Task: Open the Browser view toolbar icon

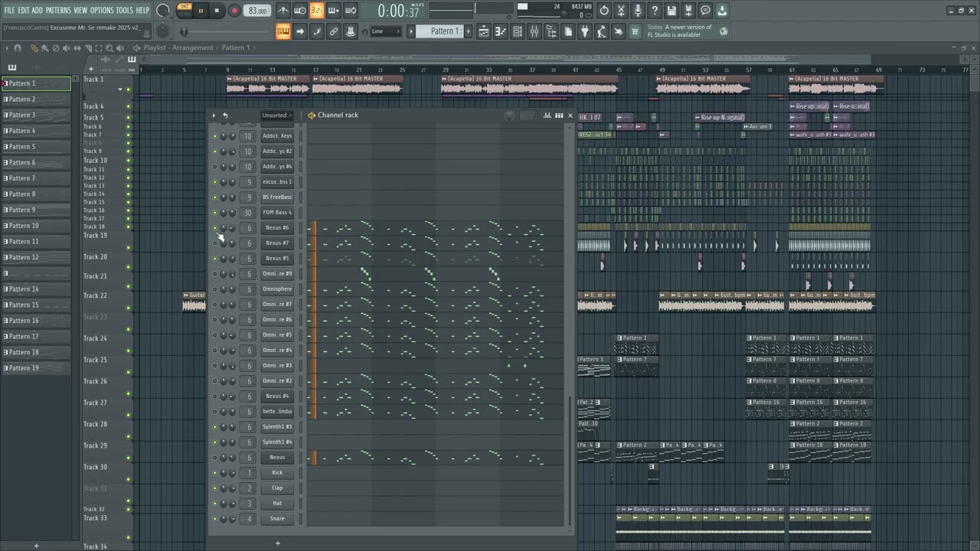Action: [551, 31]
